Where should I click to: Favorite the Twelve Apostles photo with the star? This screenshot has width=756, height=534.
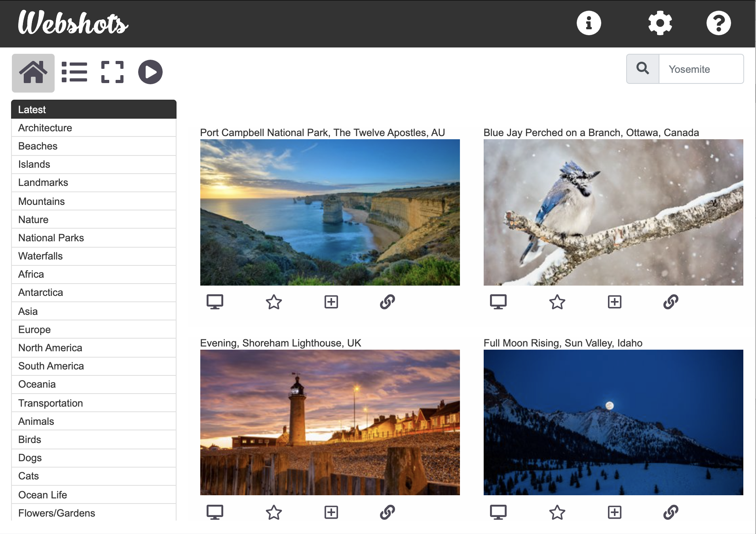click(x=274, y=302)
